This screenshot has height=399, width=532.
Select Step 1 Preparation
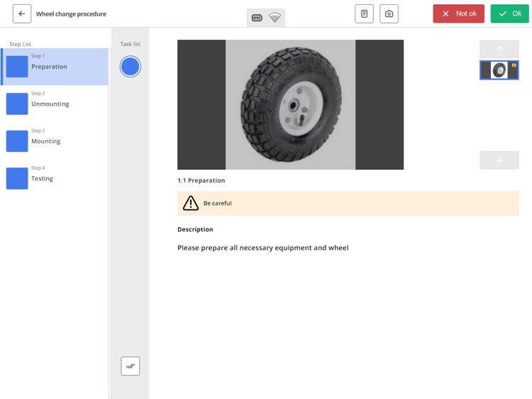[55, 67]
